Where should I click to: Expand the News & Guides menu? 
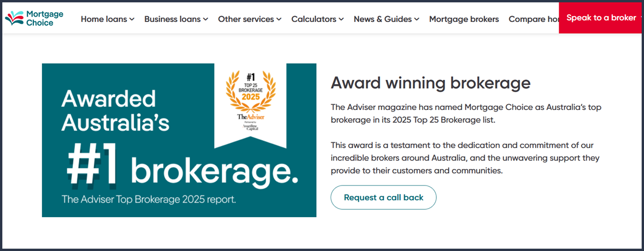pyautogui.click(x=383, y=19)
